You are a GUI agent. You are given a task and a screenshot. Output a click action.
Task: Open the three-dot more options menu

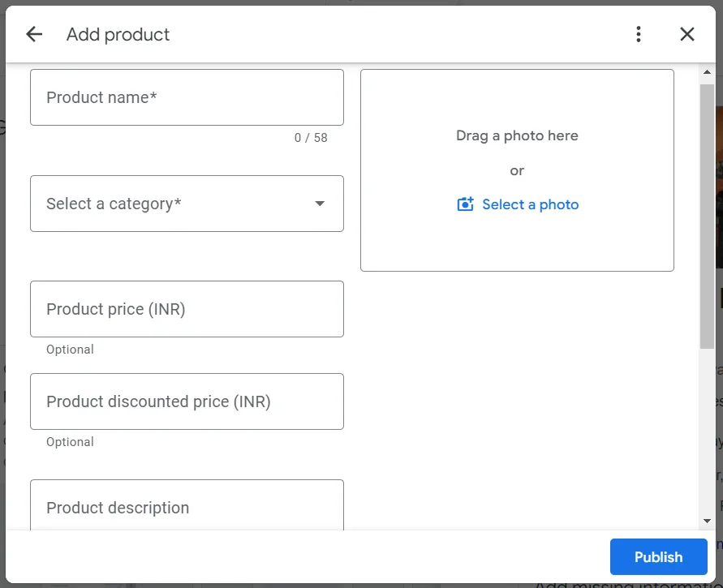638,34
